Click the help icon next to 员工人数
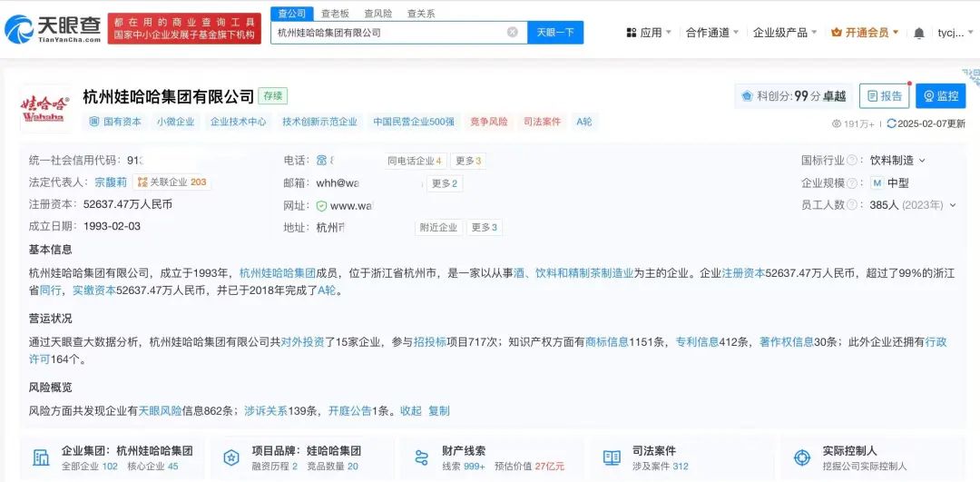 [x=851, y=205]
